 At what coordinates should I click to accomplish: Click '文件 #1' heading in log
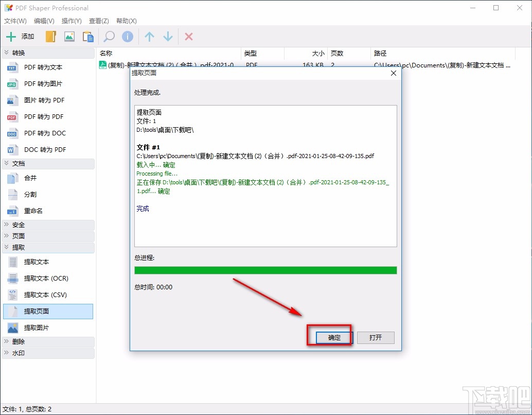click(148, 147)
